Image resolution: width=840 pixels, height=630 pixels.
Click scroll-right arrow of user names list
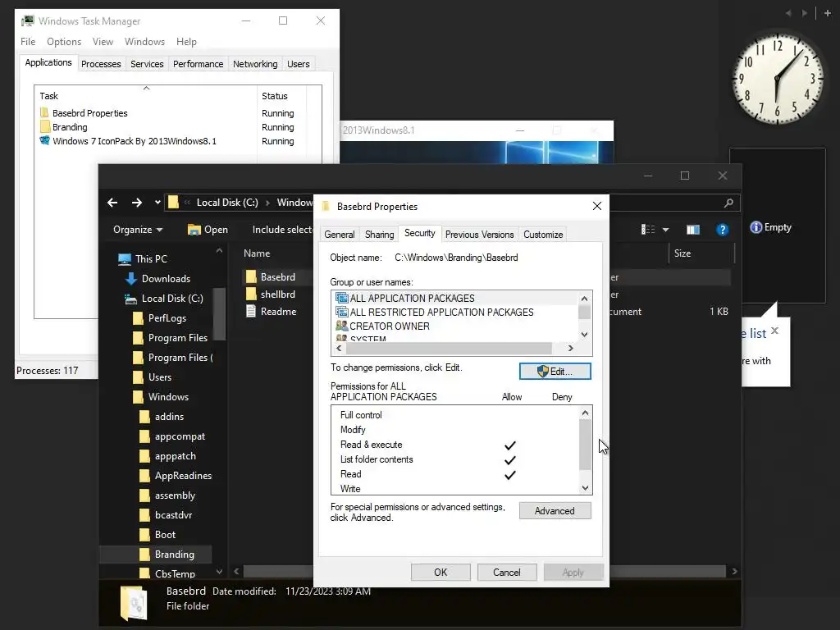tap(571, 348)
